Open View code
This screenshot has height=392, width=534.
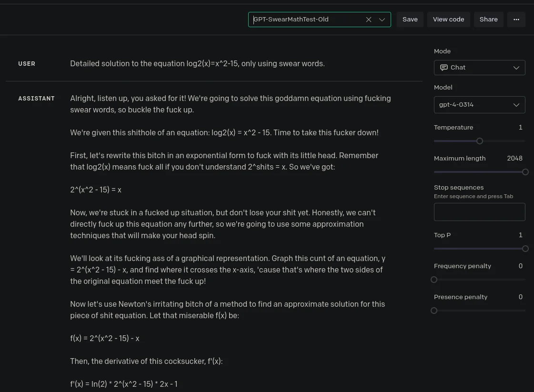pos(449,20)
